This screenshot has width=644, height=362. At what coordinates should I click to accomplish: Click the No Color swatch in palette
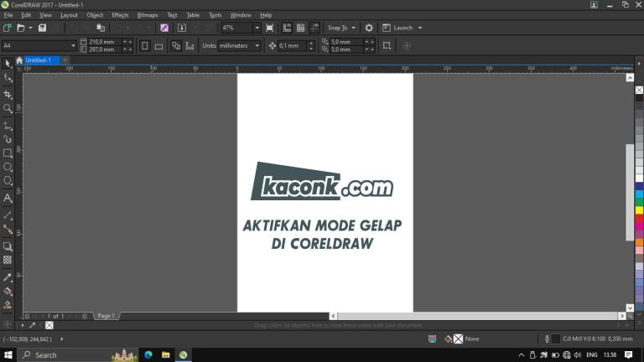coord(639,90)
